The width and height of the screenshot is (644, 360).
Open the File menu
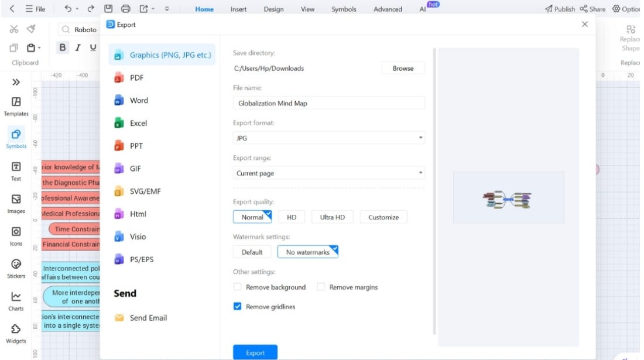[35, 9]
